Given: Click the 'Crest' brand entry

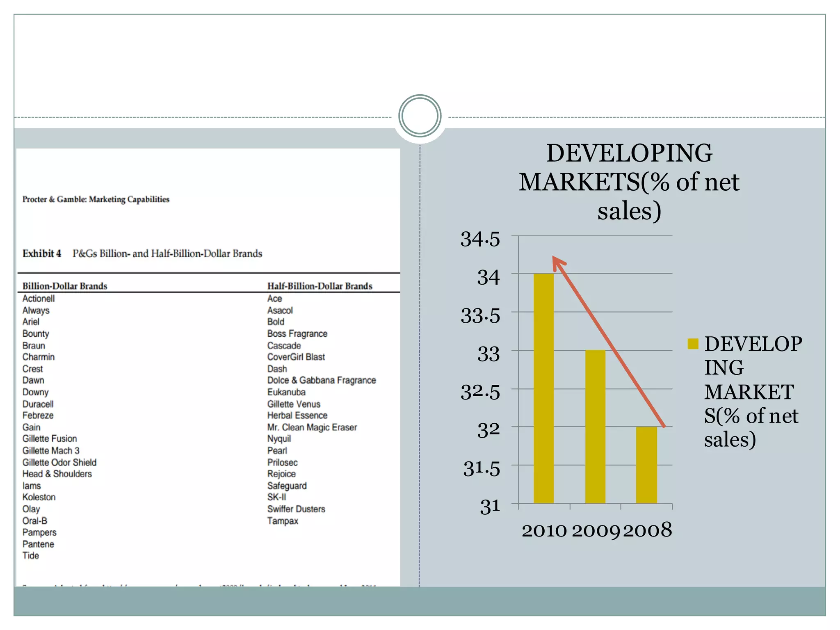Looking at the screenshot, I should tap(33, 369).
